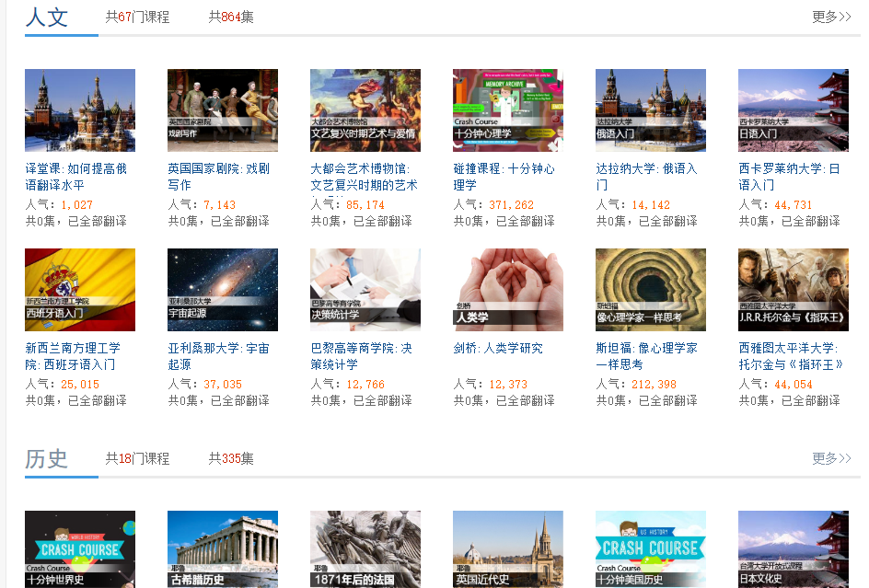The height and width of the screenshot is (588, 869).
Task: Click popularity value 371,262
Action: [512, 205]
